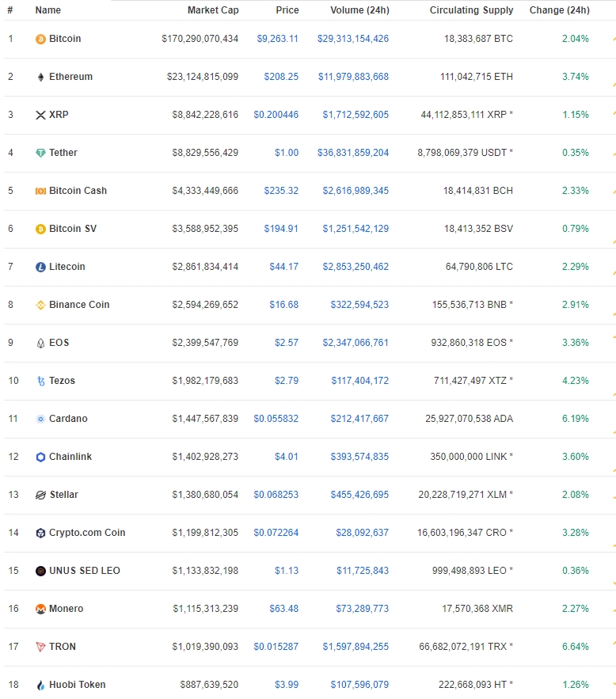616x699 pixels.
Task: Sort by Volume (24h) column header
Action: click(359, 9)
